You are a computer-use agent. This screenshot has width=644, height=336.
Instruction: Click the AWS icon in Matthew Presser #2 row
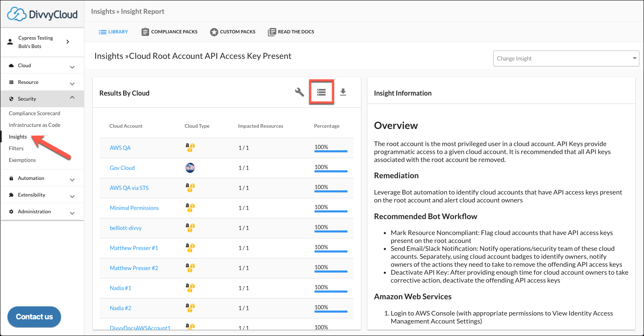point(190,268)
